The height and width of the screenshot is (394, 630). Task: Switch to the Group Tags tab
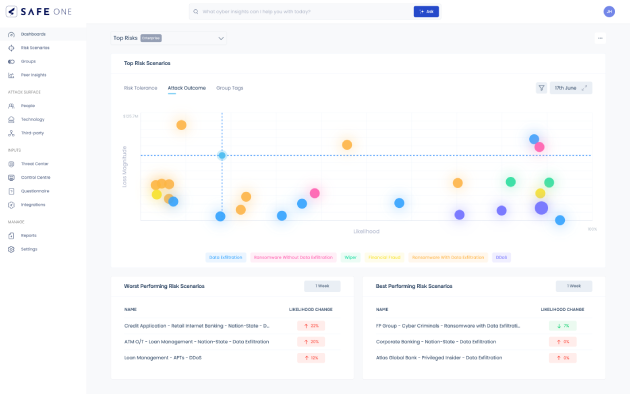[229, 88]
